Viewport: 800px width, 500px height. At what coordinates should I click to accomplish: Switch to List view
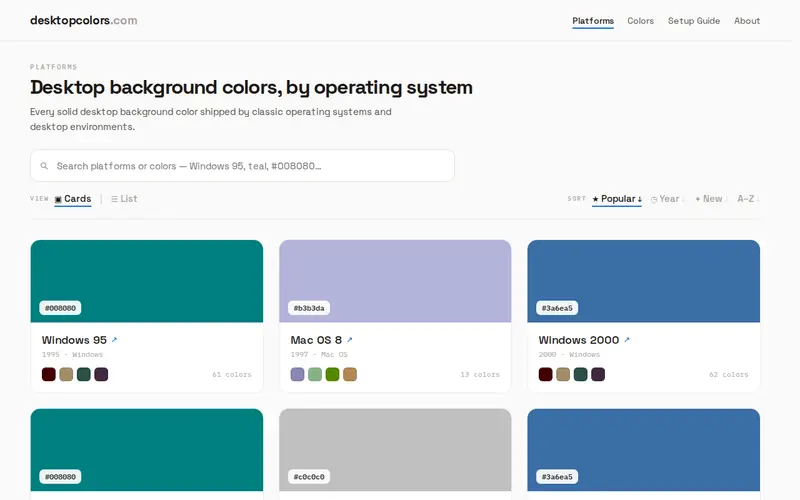(124, 199)
